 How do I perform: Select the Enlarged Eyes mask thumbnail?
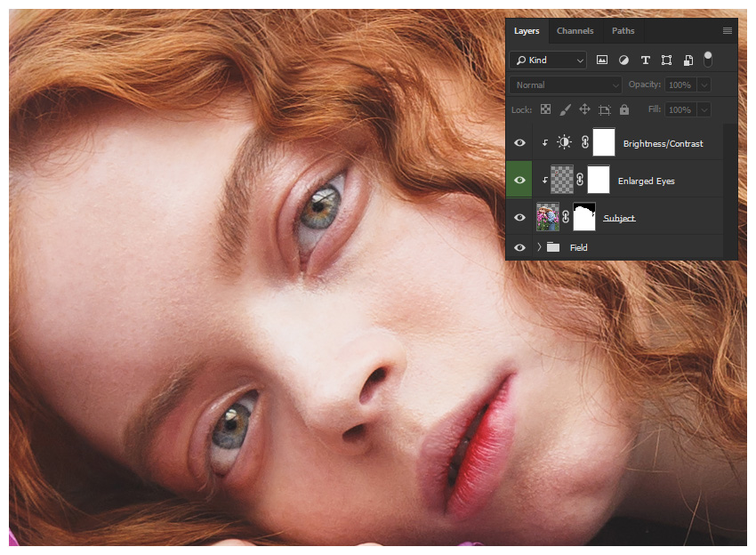pos(599,180)
